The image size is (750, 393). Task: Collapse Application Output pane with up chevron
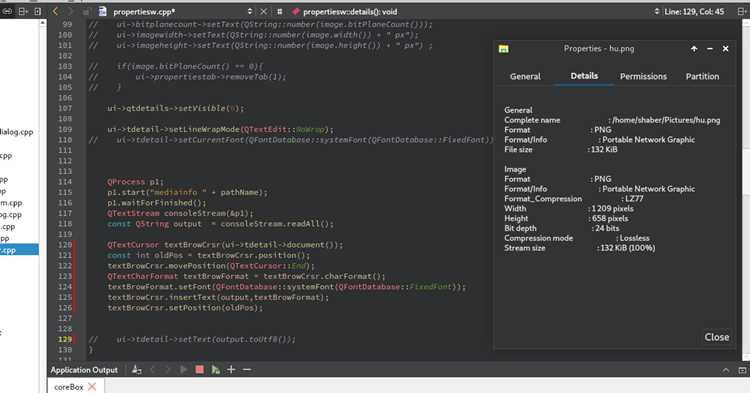(x=726, y=370)
